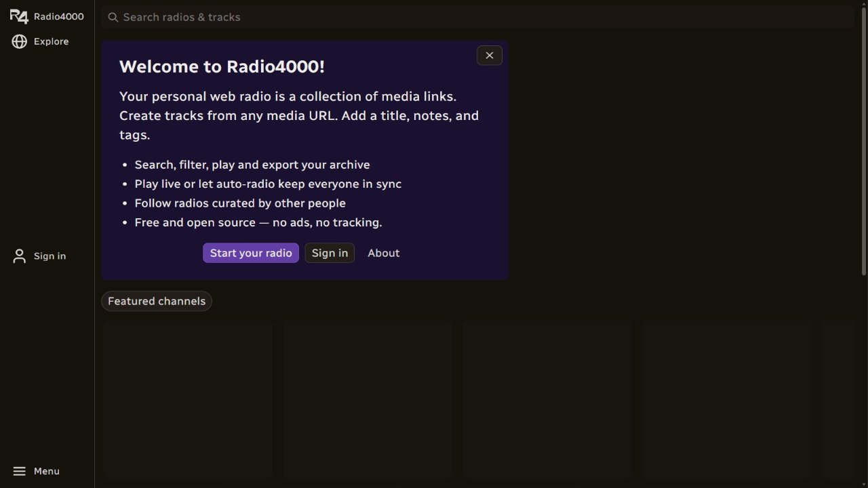868x488 pixels.
Task: Click the R4 logo icon
Action: pos(19,17)
